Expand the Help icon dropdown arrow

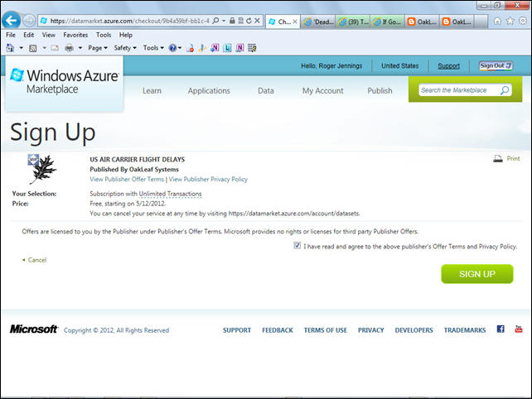pyautogui.click(x=180, y=48)
